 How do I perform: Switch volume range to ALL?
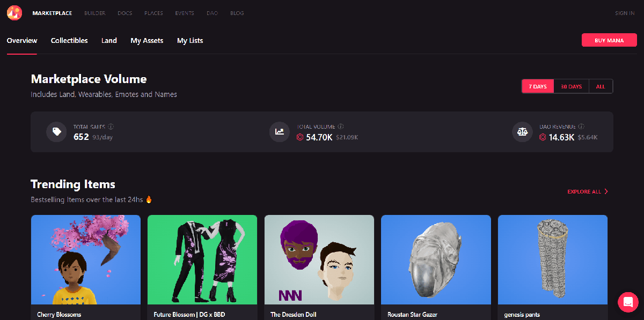(601, 86)
